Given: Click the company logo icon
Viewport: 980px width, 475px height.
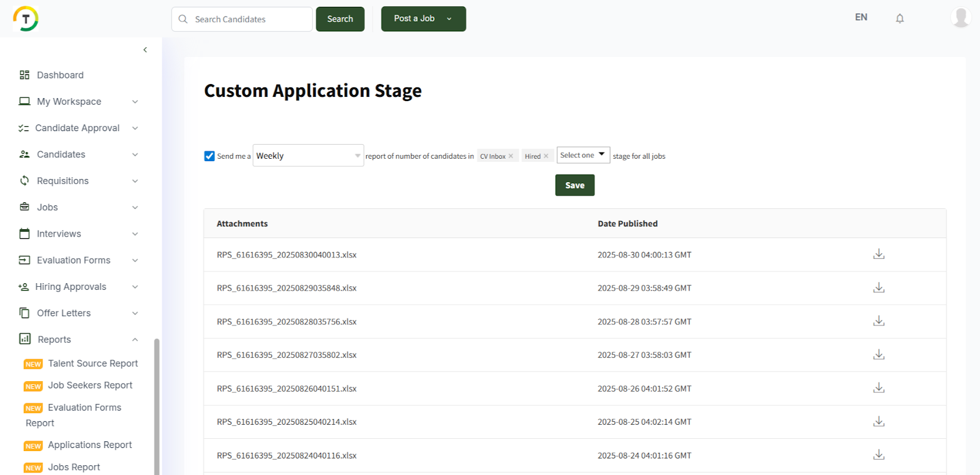Looking at the screenshot, I should tap(26, 19).
